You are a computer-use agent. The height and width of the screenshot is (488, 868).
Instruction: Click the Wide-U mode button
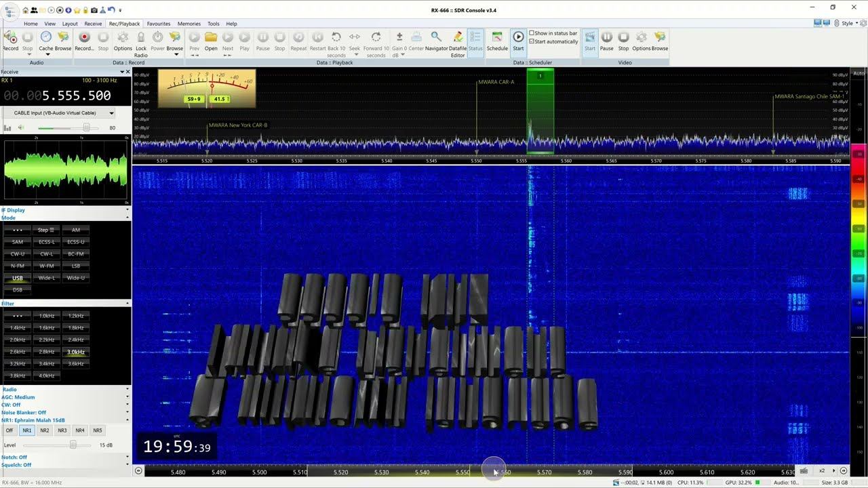coord(76,278)
